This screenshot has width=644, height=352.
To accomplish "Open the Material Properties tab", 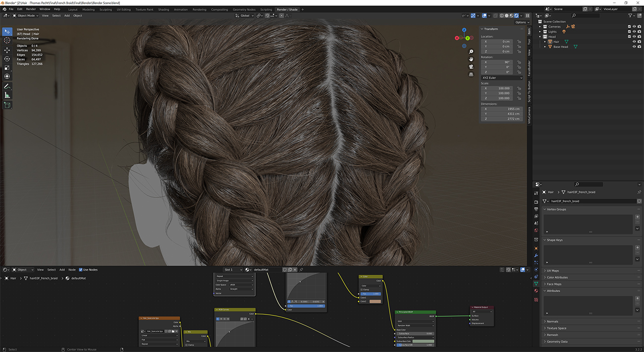I will [x=536, y=290].
